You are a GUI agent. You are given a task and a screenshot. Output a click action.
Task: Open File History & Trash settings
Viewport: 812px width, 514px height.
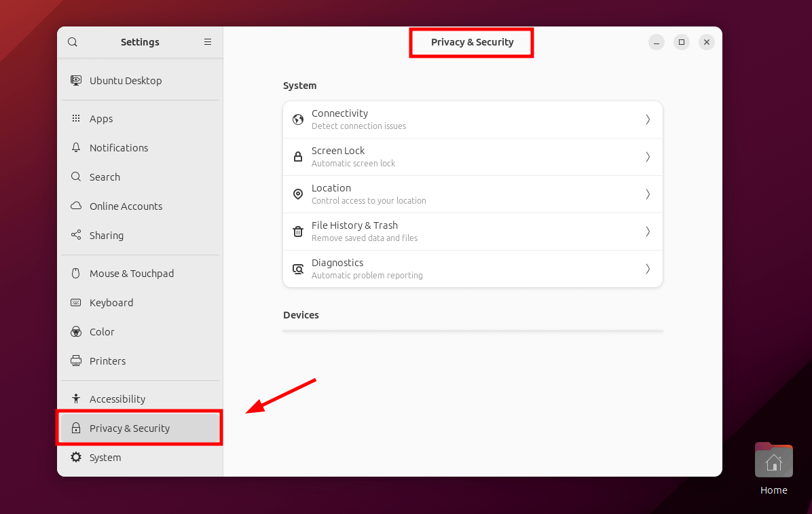472,232
